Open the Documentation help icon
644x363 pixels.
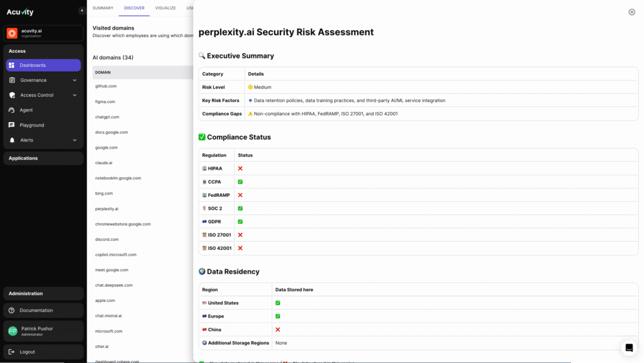12,310
